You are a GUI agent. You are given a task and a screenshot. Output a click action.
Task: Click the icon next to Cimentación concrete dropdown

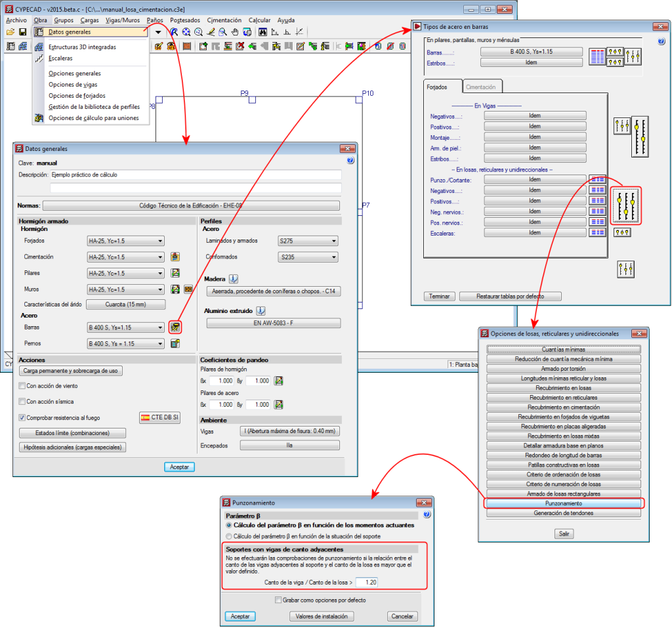tap(175, 257)
